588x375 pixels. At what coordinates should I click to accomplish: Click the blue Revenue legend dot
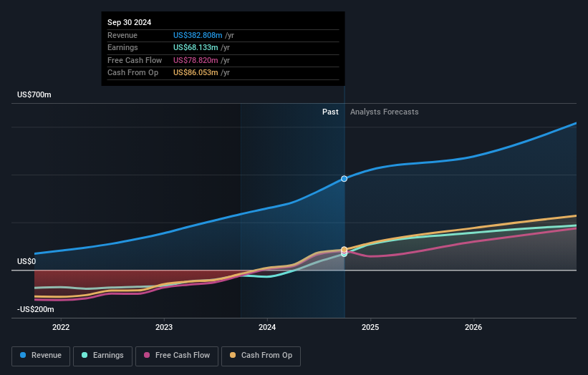pyautogui.click(x=23, y=355)
